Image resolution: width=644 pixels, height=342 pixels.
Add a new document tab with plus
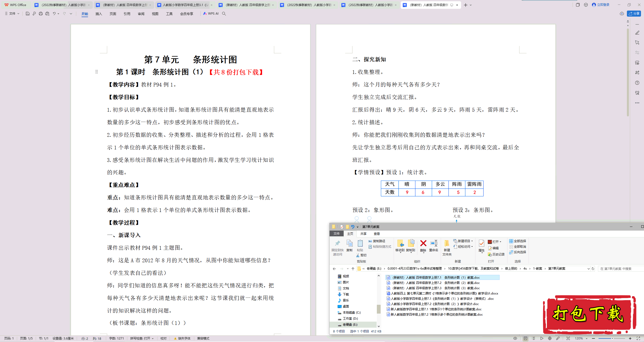(x=465, y=5)
